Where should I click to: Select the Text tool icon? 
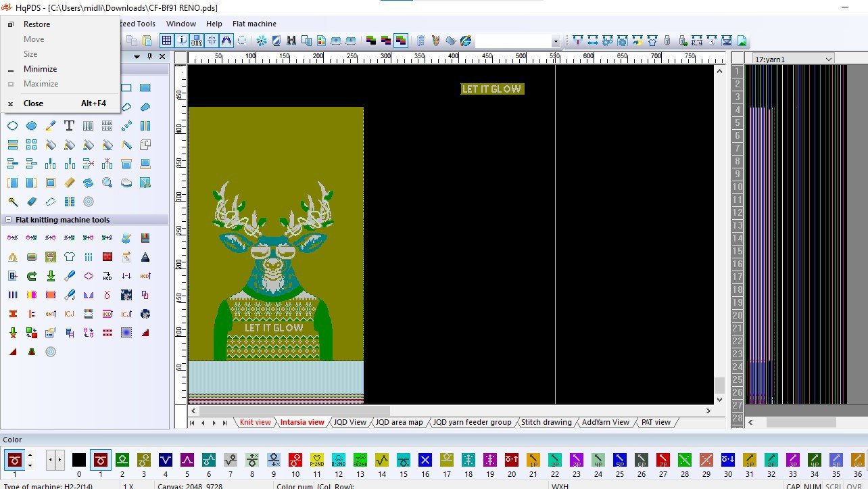(69, 126)
